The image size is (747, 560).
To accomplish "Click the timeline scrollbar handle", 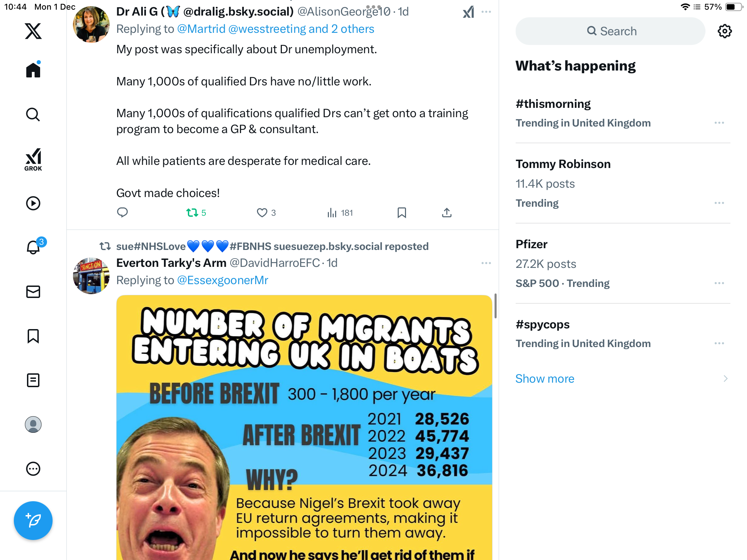I will click(x=496, y=306).
